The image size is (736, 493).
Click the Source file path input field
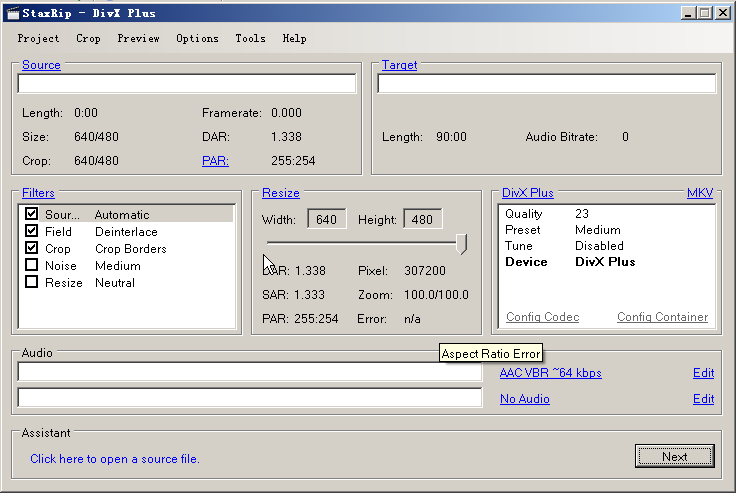pos(187,84)
